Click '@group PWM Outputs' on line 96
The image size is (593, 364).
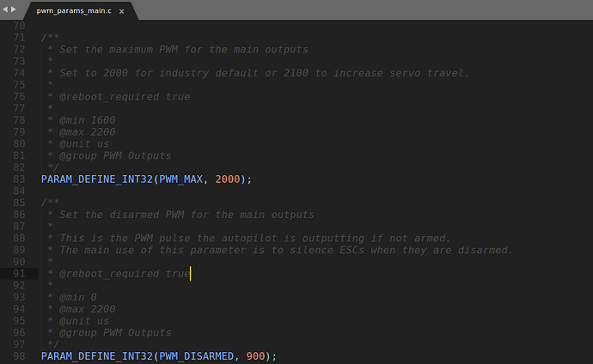click(x=115, y=332)
